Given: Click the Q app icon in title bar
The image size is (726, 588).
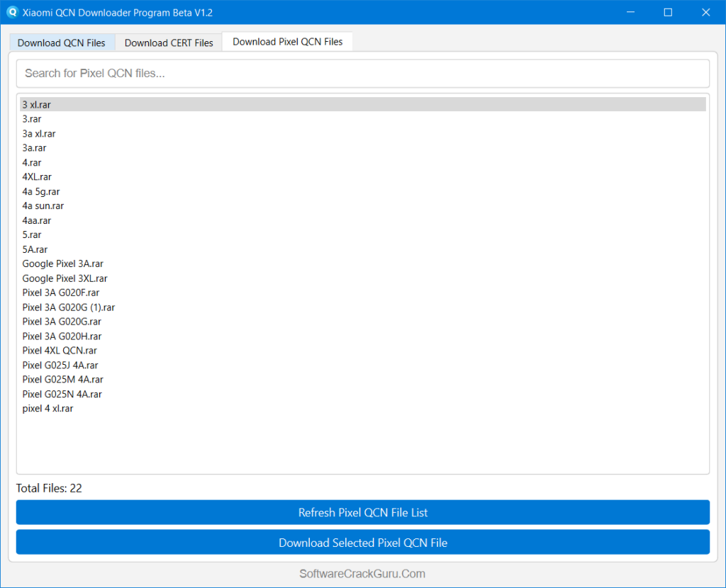Looking at the screenshot, I should click(13, 13).
